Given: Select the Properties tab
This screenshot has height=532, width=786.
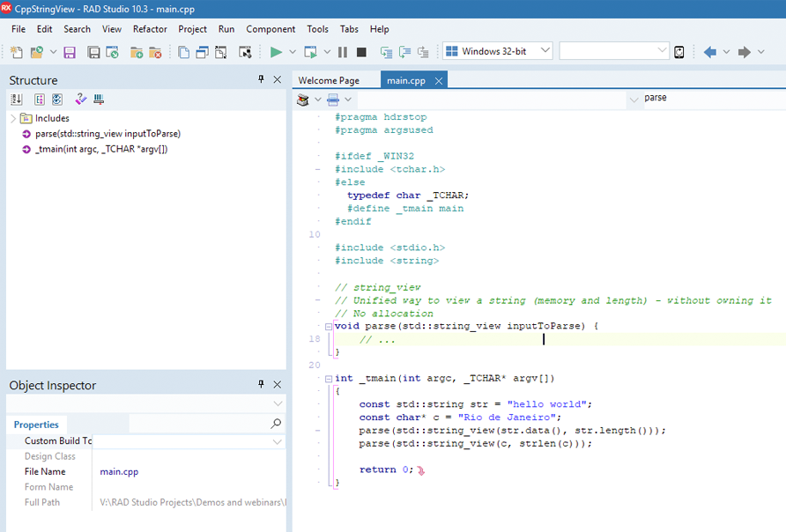Looking at the screenshot, I should [x=36, y=425].
